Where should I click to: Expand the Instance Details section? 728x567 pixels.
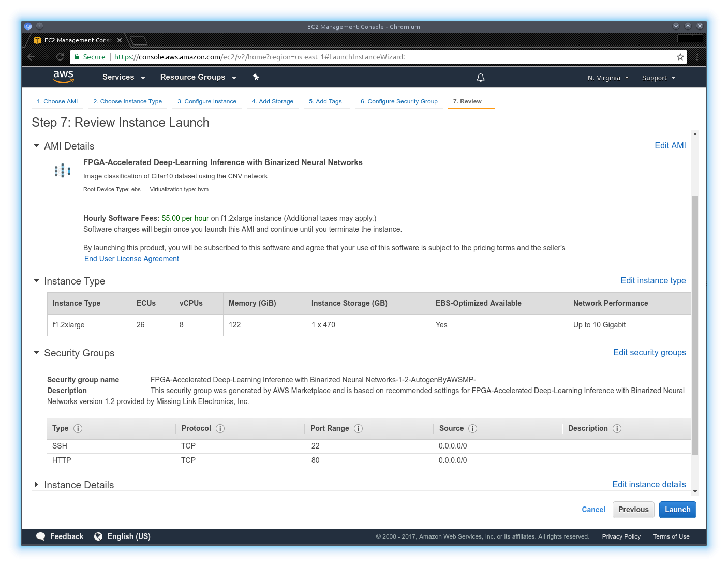point(37,485)
